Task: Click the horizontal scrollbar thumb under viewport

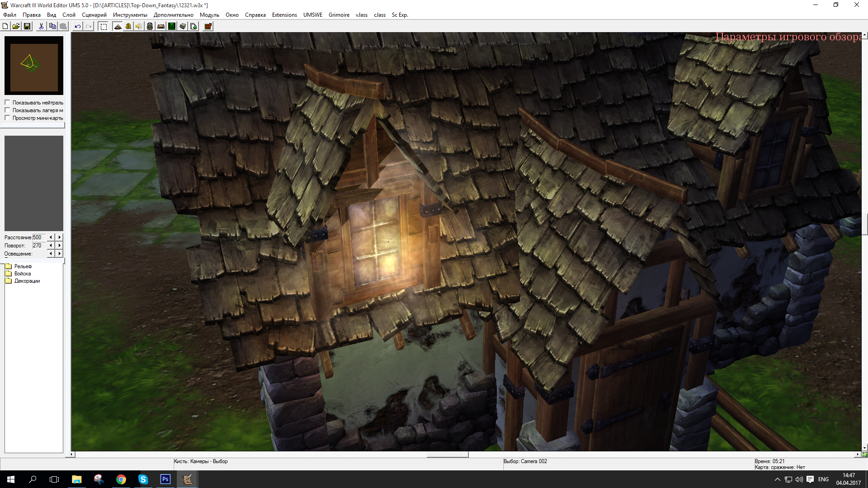Action: [448, 455]
